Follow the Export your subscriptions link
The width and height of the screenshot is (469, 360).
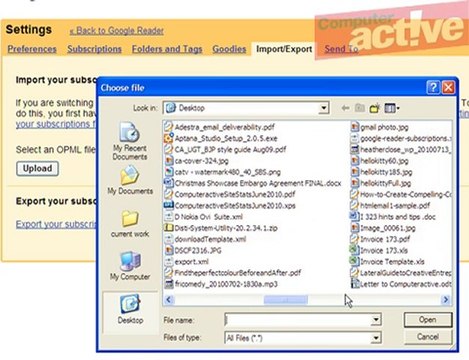point(56,224)
